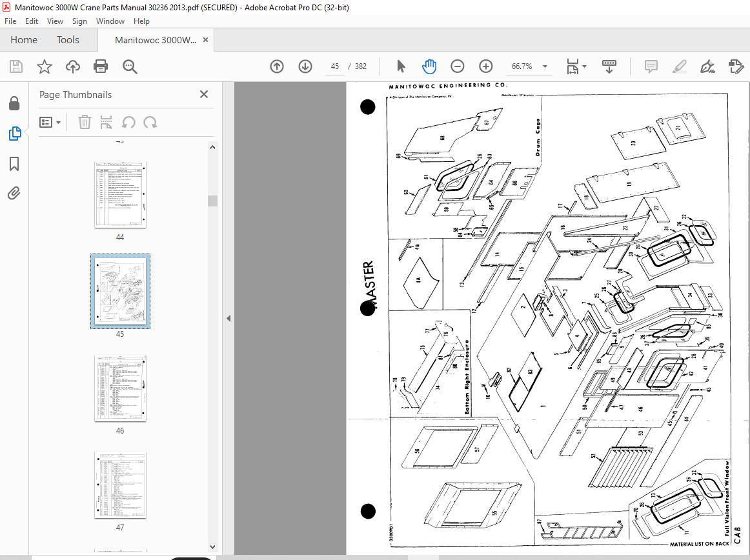Select page 44 thumbnail
The image size is (750, 560).
[x=120, y=195]
